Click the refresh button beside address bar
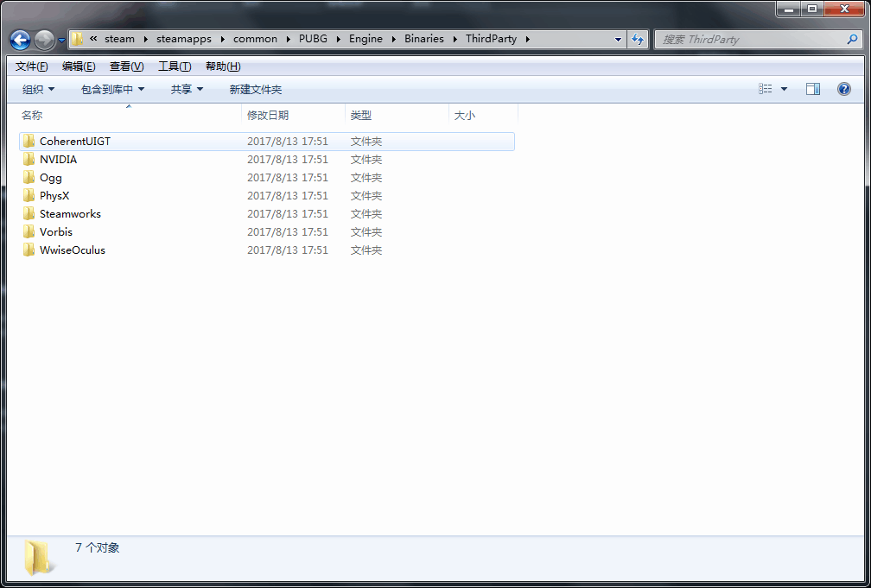The width and height of the screenshot is (871, 588). pos(638,40)
